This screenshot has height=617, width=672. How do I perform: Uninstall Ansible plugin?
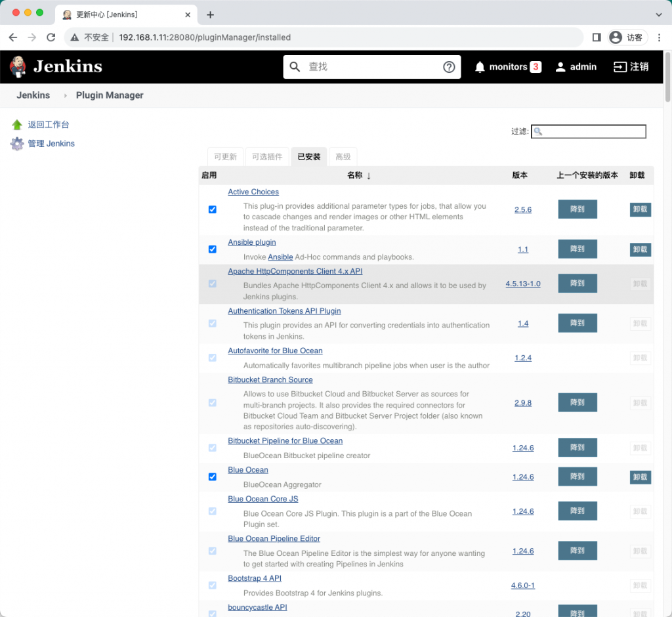pos(640,249)
